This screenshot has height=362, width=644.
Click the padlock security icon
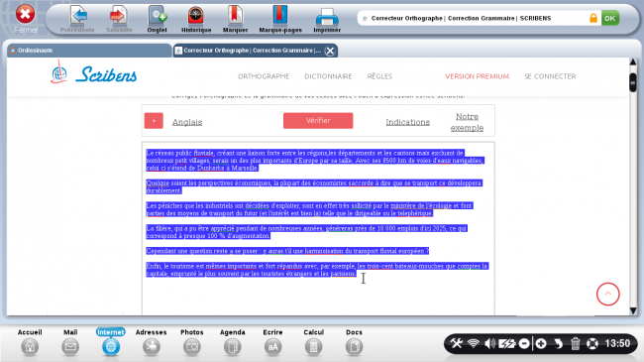(593, 18)
